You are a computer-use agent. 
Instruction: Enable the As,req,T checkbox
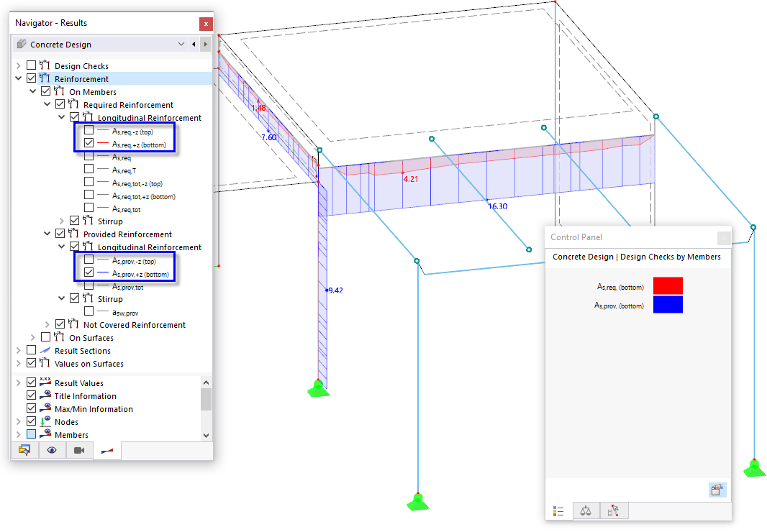[x=88, y=169]
